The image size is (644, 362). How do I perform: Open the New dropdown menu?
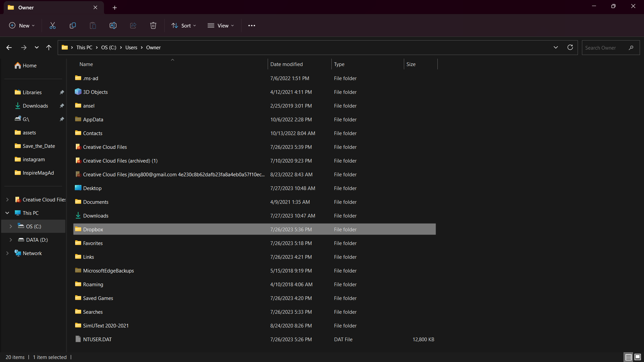22,25
